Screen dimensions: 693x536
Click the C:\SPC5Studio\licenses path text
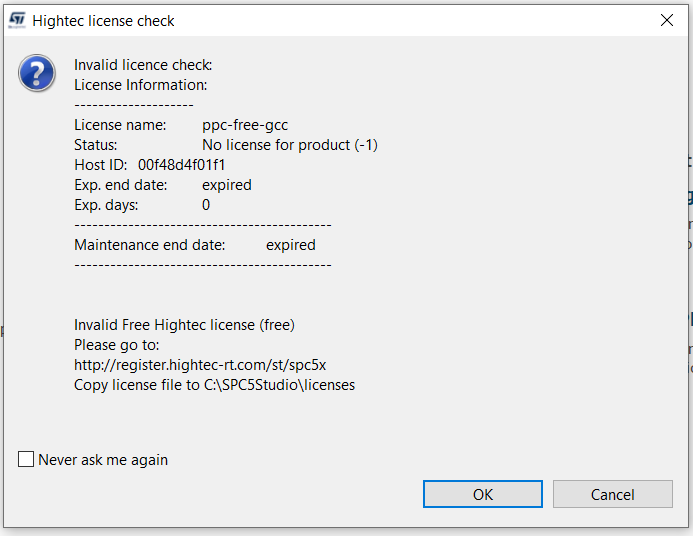click(279, 385)
